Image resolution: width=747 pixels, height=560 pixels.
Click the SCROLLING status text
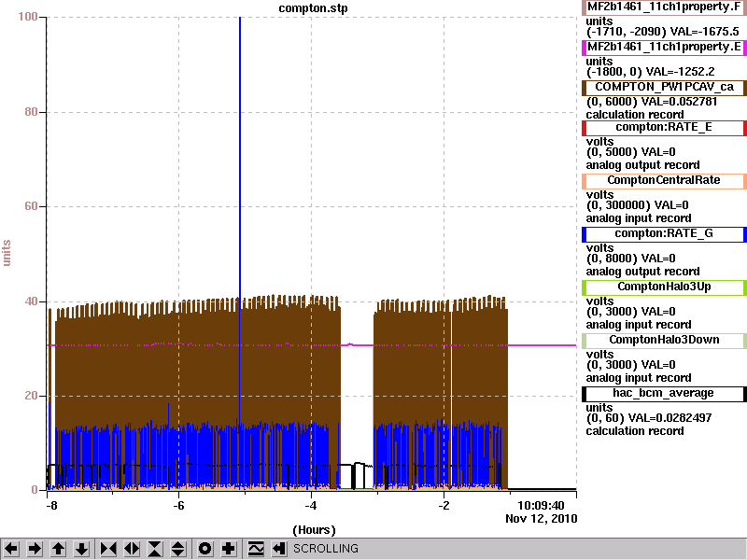pyautogui.click(x=325, y=549)
